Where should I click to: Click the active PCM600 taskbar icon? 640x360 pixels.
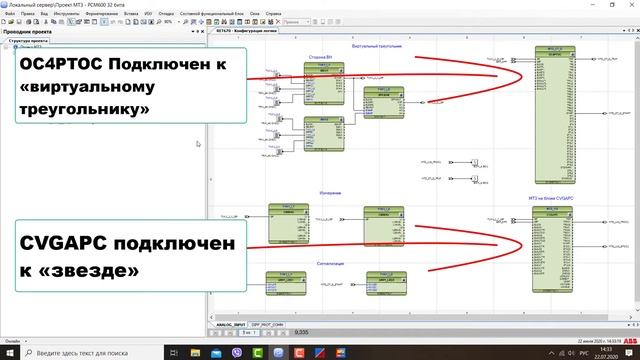pyautogui.click(x=278, y=353)
